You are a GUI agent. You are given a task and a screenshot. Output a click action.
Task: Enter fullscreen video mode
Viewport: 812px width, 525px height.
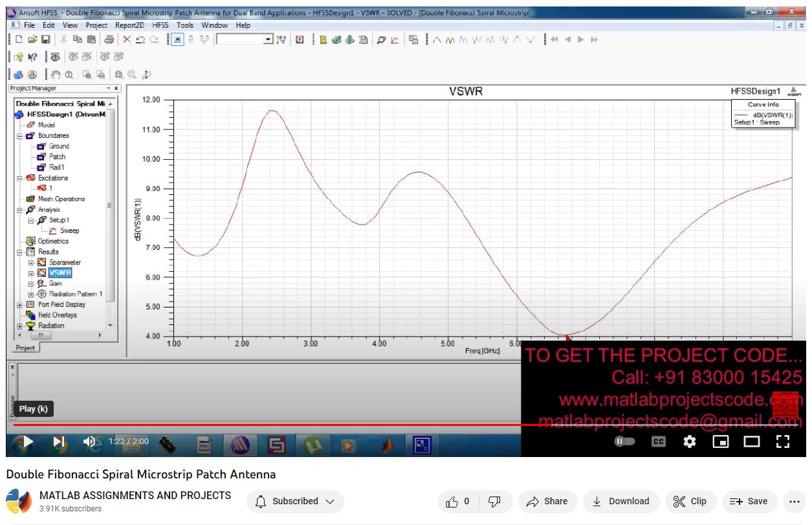pyautogui.click(x=782, y=441)
